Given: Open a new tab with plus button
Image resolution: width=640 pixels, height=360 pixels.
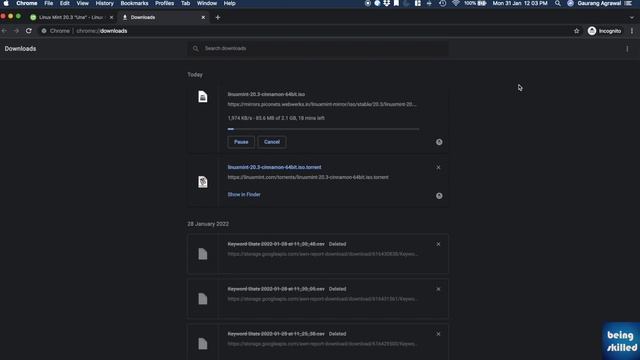Looking at the screenshot, I should (x=218, y=18).
